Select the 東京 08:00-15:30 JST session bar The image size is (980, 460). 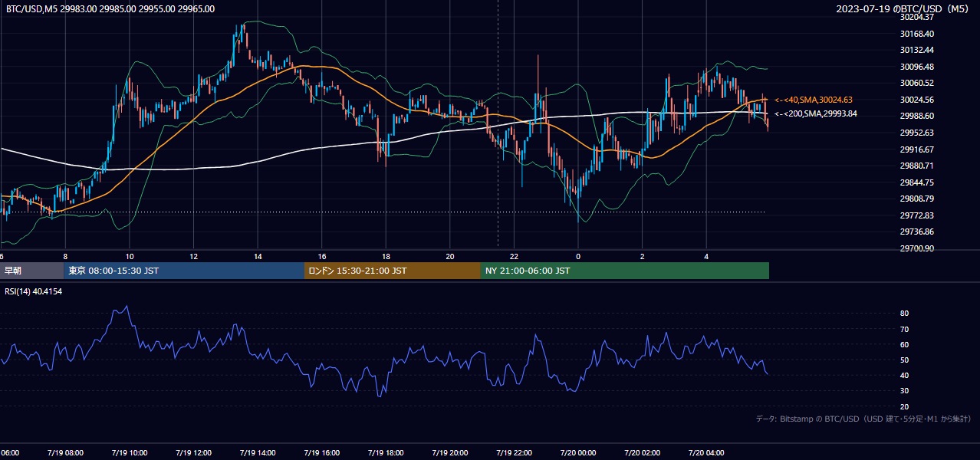pyautogui.click(x=184, y=271)
